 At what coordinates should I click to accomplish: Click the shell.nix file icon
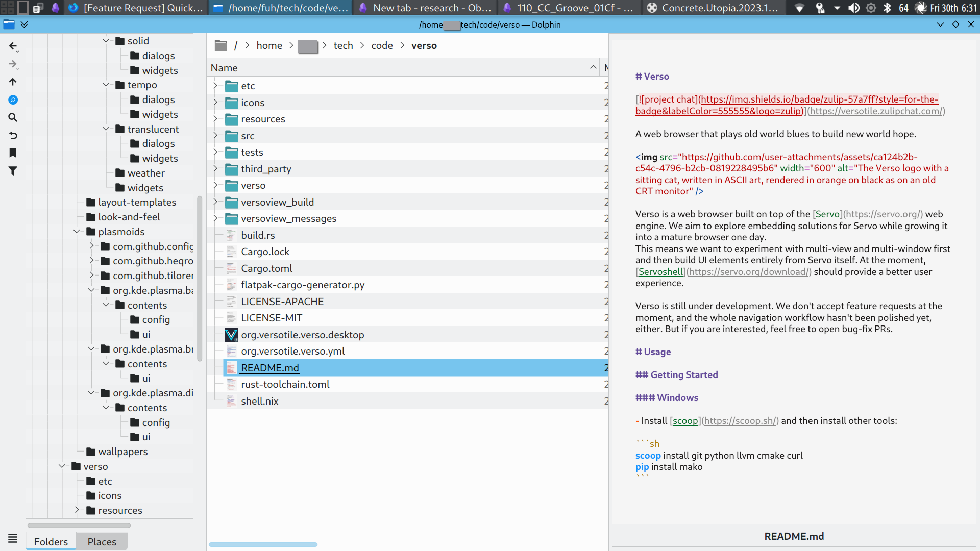(x=231, y=401)
